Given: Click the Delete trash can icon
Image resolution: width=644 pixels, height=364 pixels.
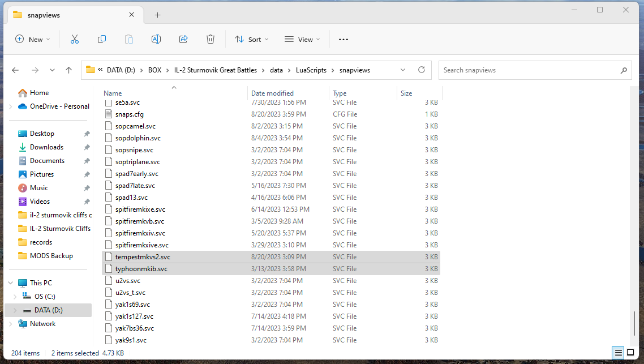Looking at the screenshot, I should pyautogui.click(x=211, y=40).
